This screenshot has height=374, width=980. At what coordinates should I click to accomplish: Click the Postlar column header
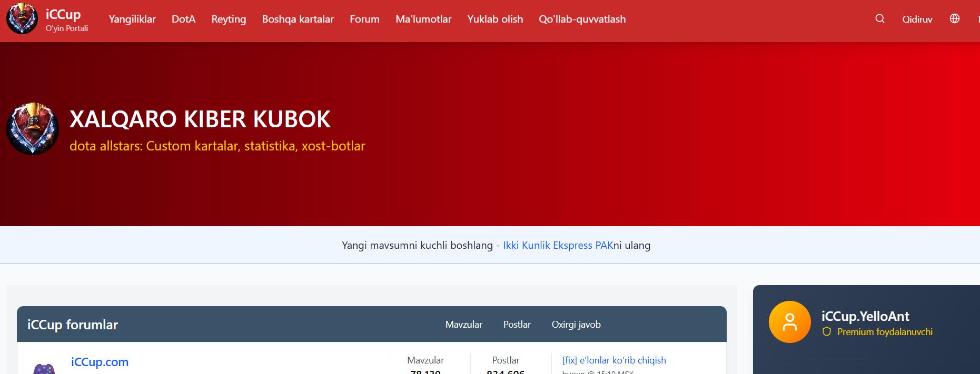tap(517, 325)
